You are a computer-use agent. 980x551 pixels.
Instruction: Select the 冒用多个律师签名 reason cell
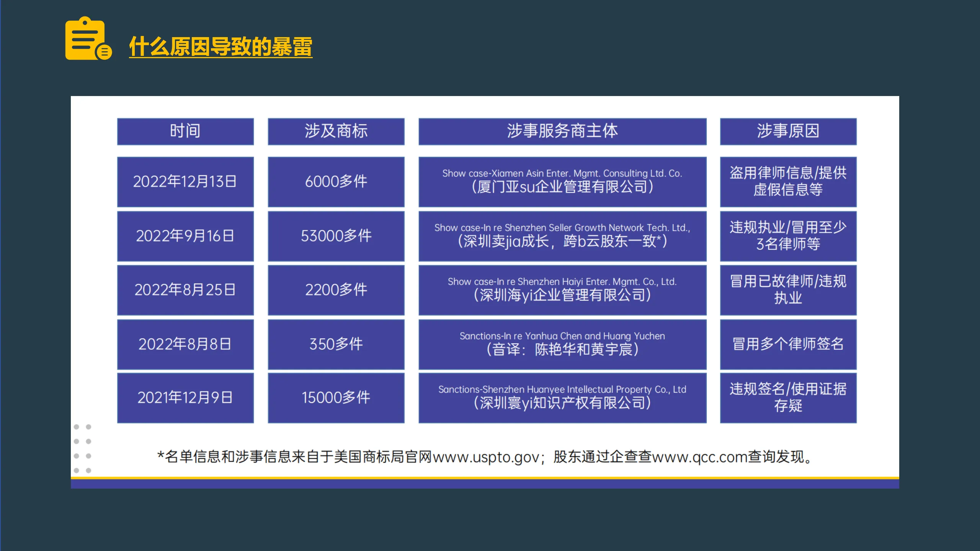point(788,344)
